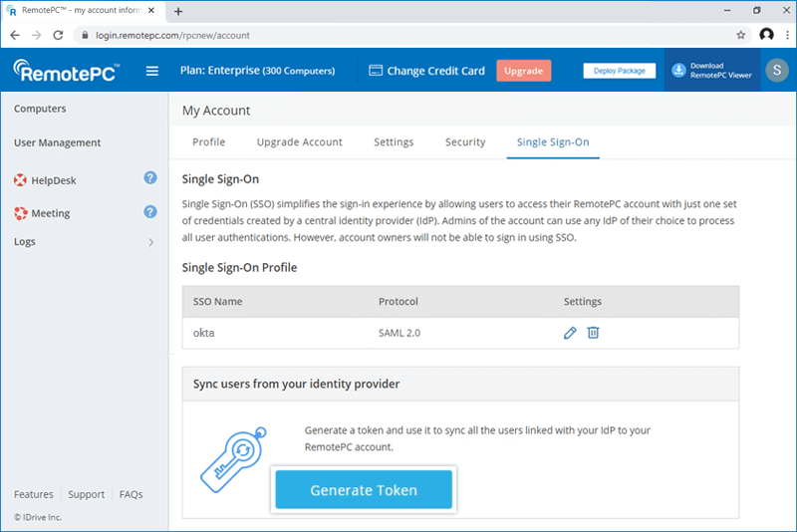This screenshot has height=532, width=797.
Task: Click the orange Upgrade button
Action: tap(523, 71)
